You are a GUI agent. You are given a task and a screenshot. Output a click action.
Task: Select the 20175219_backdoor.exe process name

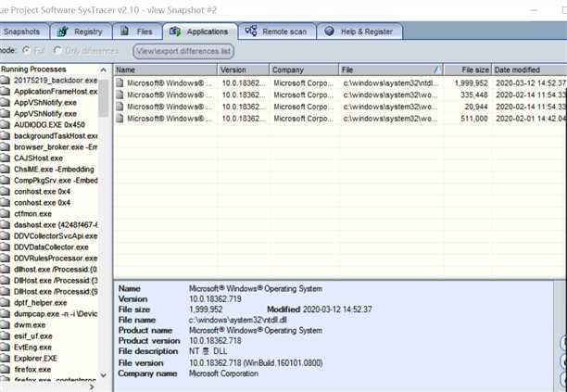[x=56, y=81]
